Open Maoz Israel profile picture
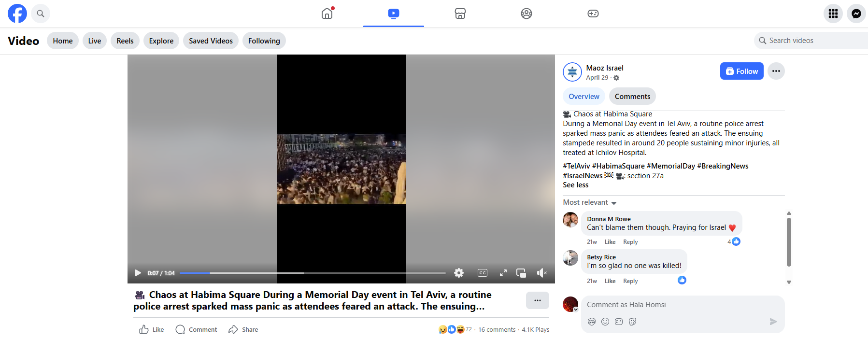This screenshot has width=868, height=339. 572,72
